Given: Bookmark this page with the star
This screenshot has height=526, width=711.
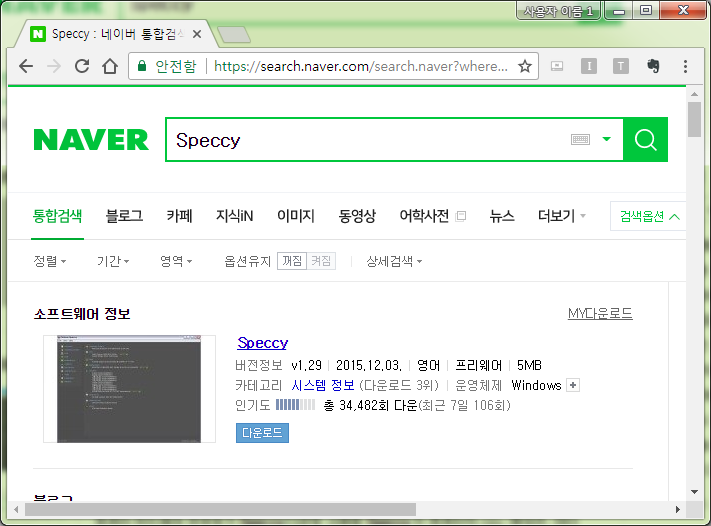Looking at the screenshot, I should 525,66.
